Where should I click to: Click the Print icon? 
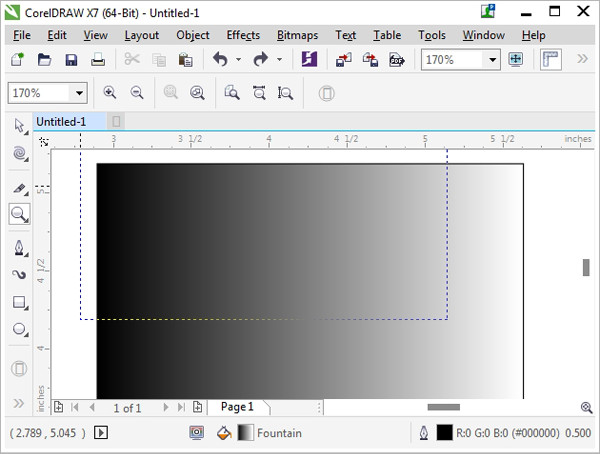(98, 60)
